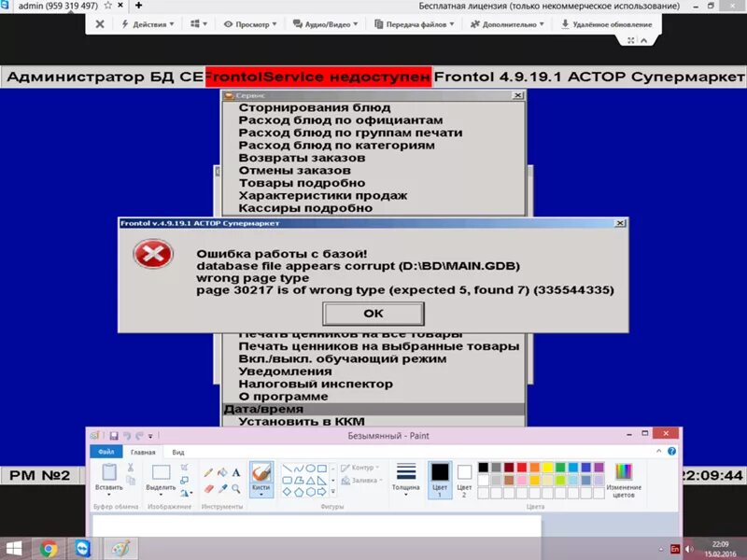Open Google Chrome from the taskbar
Image resolution: width=747 pixels, height=560 pixels.
tap(49, 549)
